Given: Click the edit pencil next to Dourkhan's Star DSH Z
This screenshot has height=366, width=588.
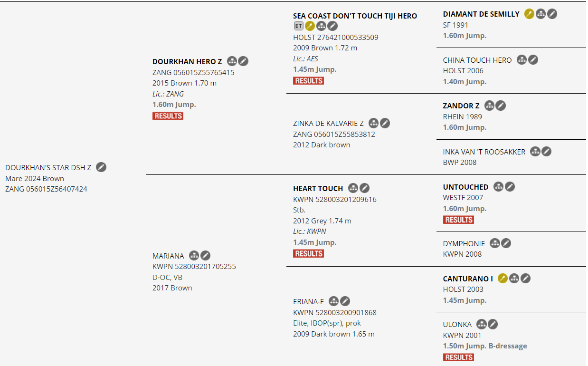Looking at the screenshot, I should (101, 167).
